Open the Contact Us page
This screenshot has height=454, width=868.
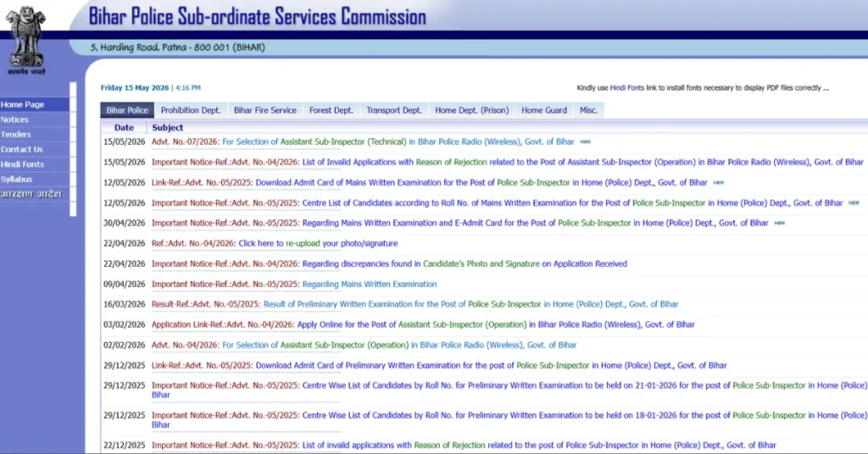(21, 149)
